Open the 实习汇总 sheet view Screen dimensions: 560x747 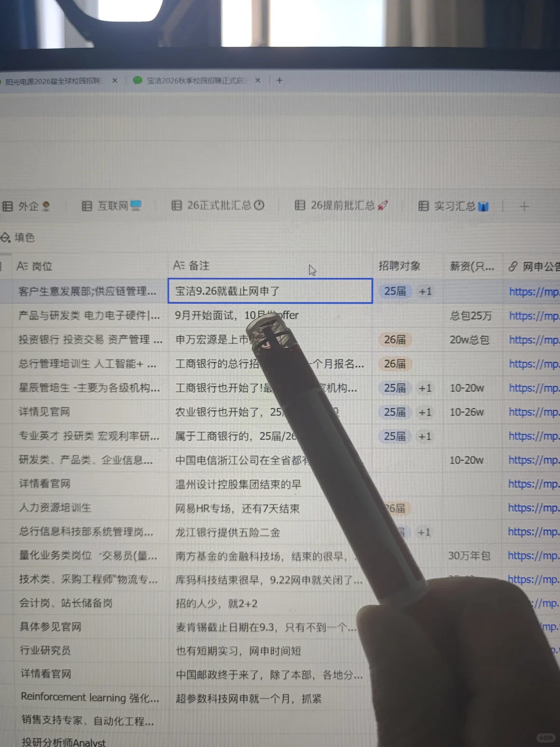pos(454,206)
